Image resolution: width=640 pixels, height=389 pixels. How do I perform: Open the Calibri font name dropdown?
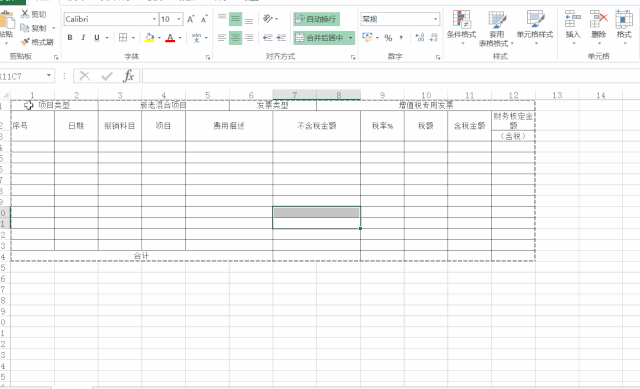(154, 19)
